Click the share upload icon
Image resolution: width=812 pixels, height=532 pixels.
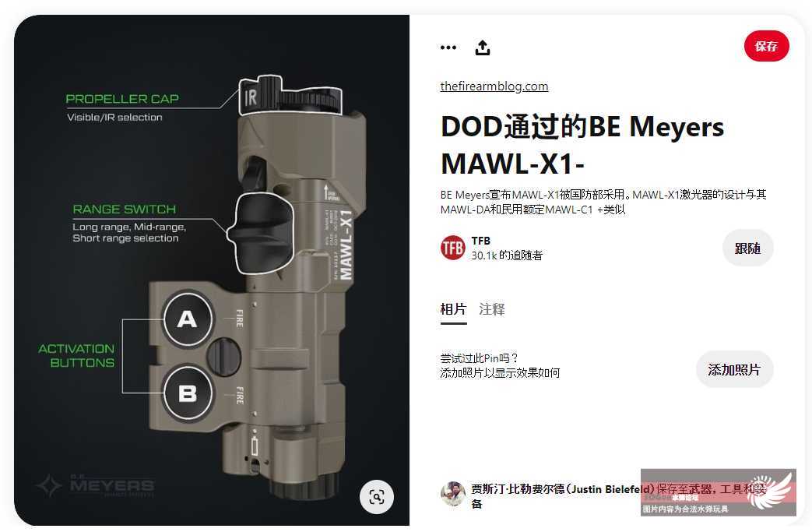coord(483,48)
